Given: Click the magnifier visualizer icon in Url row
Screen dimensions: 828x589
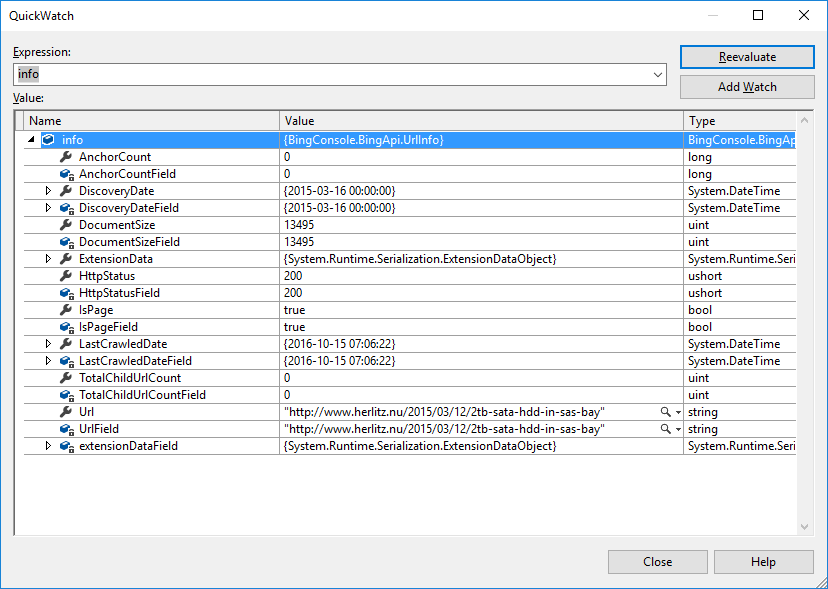Looking at the screenshot, I should 665,412.
